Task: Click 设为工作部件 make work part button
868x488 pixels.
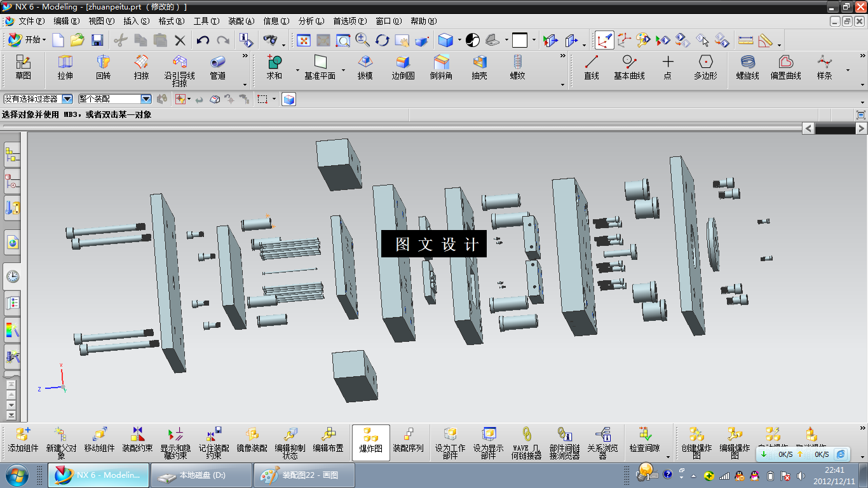Action: (x=451, y=442)
